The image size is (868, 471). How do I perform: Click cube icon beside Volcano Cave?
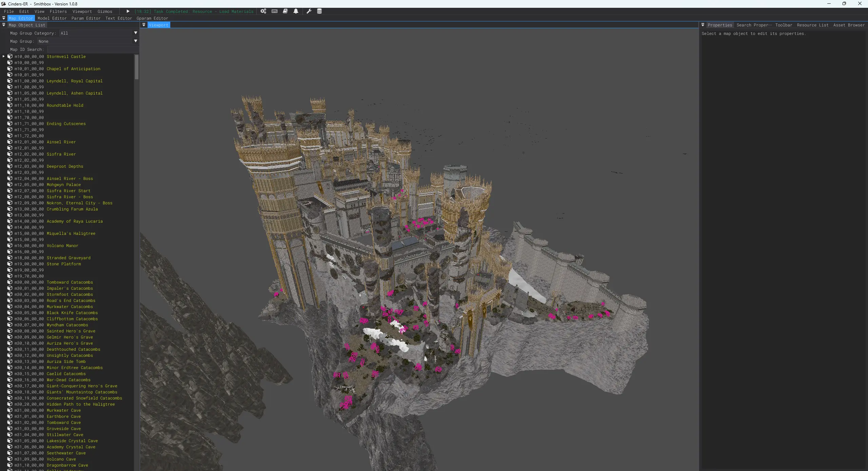(x=10, y=459)
